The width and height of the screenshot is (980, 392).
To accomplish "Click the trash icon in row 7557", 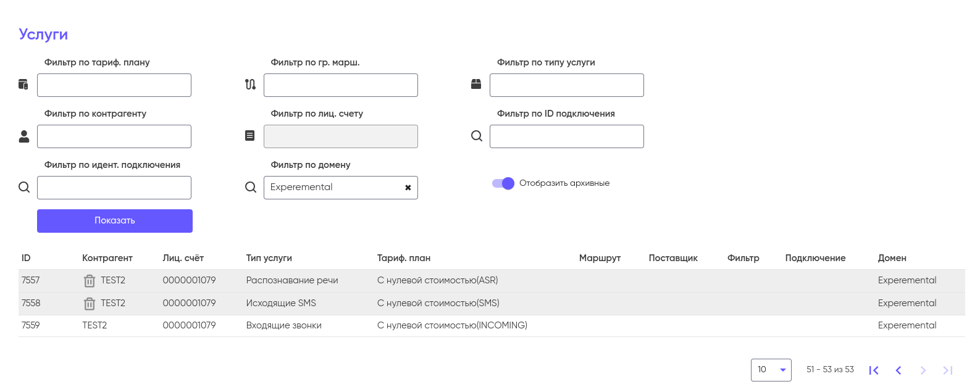I will [90, 281].
